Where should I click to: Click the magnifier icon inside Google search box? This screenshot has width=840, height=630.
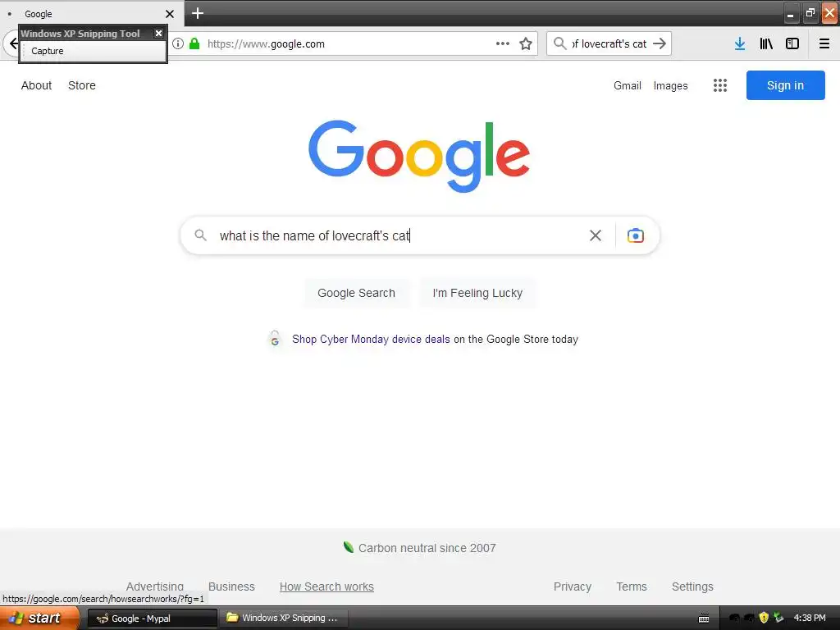200,235
